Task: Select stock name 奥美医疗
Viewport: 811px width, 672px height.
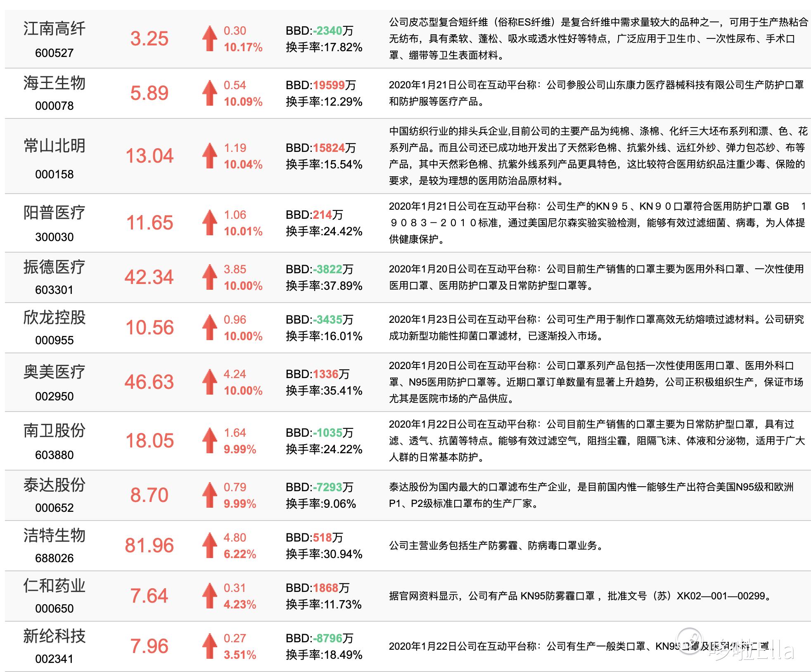Action: [x=55, y=372]
